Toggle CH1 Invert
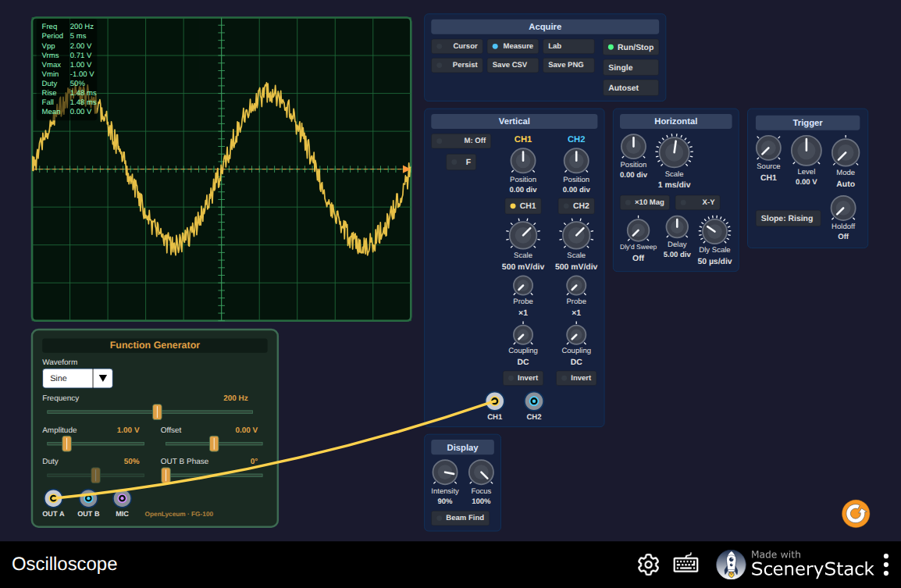Screen dimensions: 901x588 coord(522,378)
